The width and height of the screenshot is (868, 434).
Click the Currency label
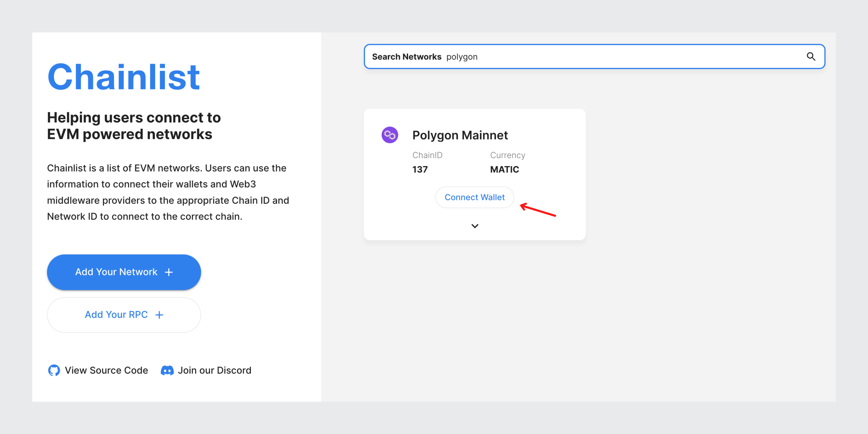[507, 155]
